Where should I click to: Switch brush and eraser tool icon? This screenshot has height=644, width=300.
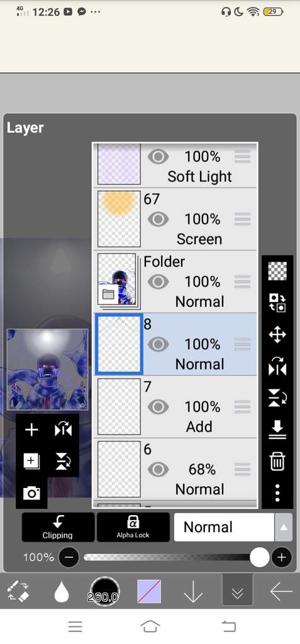18,591
